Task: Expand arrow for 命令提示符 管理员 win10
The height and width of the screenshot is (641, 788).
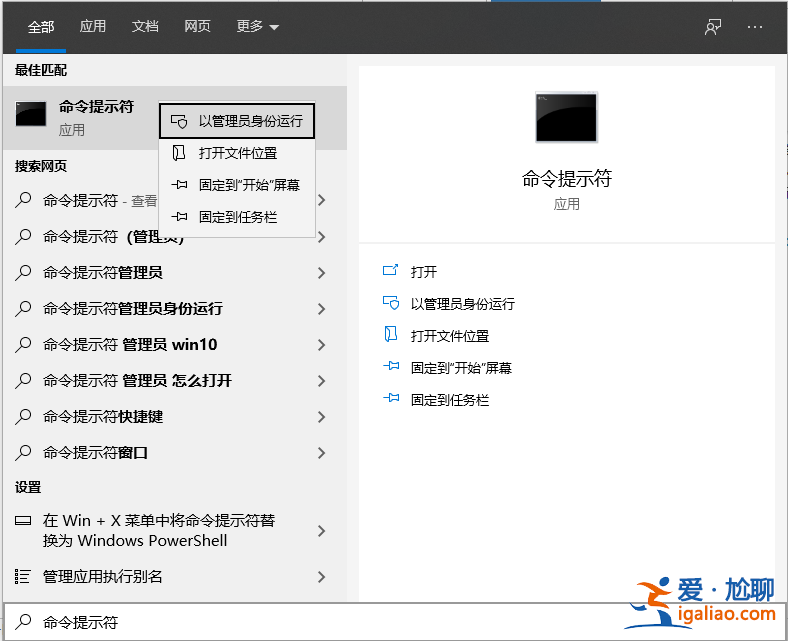Action: 322,345
